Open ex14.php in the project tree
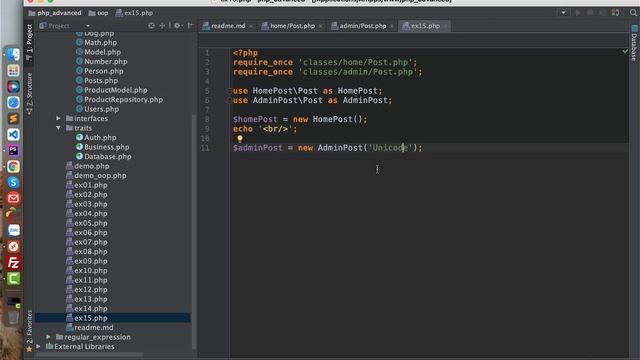This screenshot has height=360, width=640. coord(91,308)
